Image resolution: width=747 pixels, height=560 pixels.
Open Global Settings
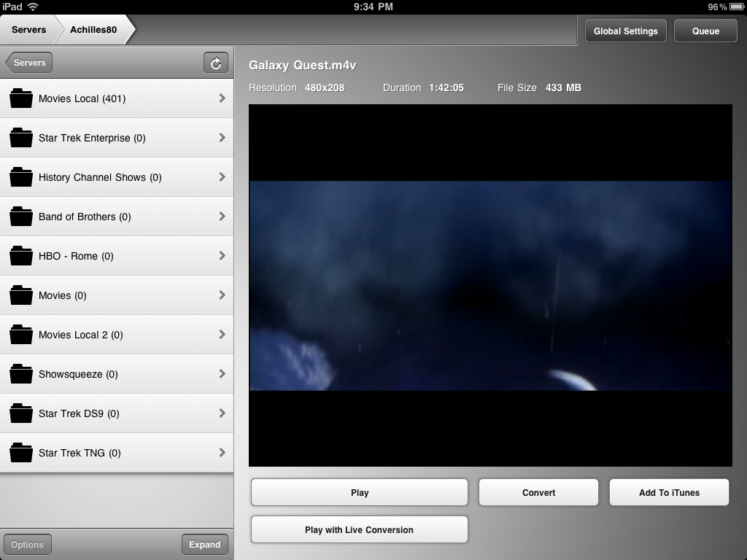(625, 31)
